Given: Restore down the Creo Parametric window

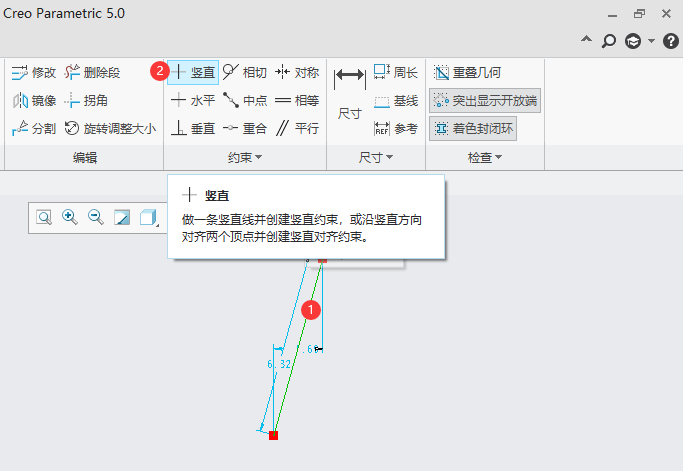Looking at the screenshot, I should pos(639,14).
